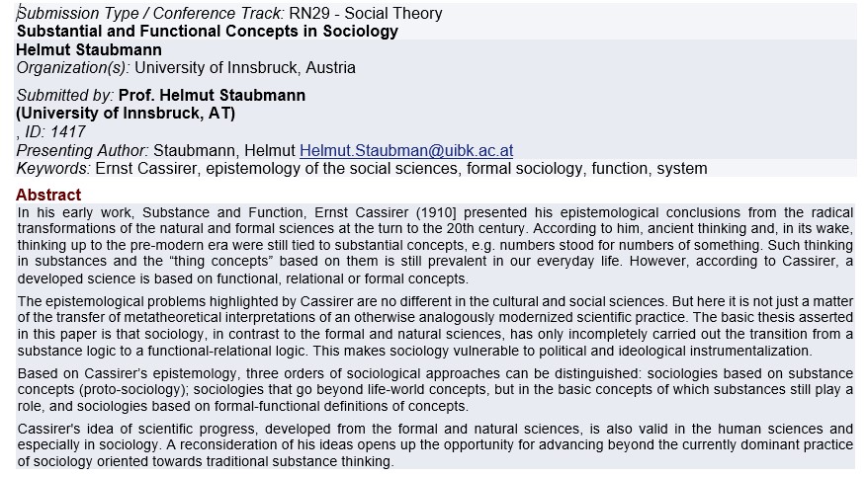Click the keyword Ernst Cassirer
Viewport: 868px width, 477px height.
click(x=146, y=169)
